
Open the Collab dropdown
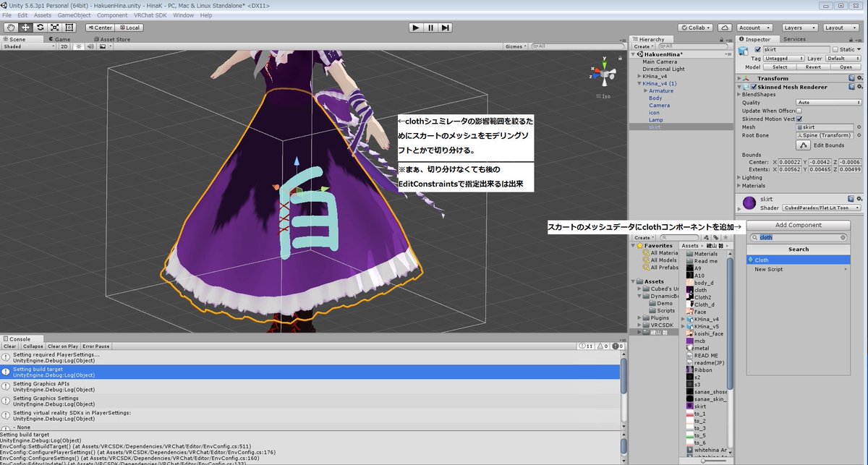pyautogui.click(x=695, y=27)
